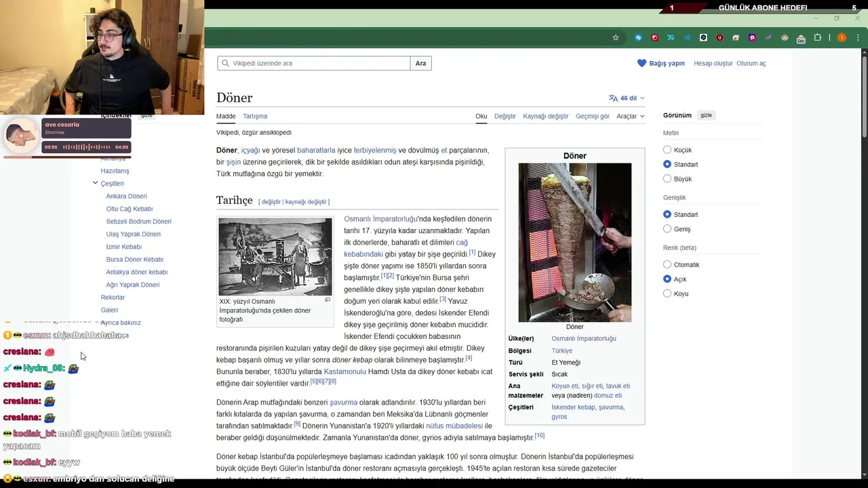Click the şavurma link in article text
This screenshot has width=868, height=488.
343,403
